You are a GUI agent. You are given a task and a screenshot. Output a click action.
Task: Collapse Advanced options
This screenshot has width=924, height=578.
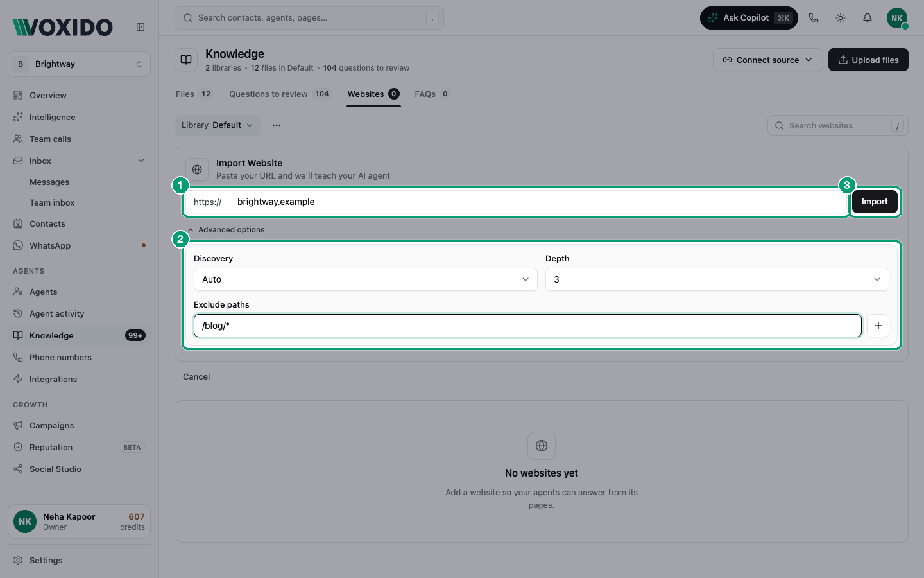click(x=226, y=230)
